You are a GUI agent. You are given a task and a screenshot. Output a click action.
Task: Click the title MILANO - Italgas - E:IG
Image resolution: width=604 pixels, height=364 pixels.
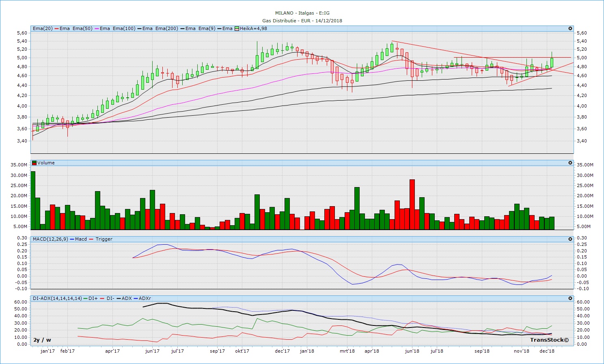(x=302, y=13)
